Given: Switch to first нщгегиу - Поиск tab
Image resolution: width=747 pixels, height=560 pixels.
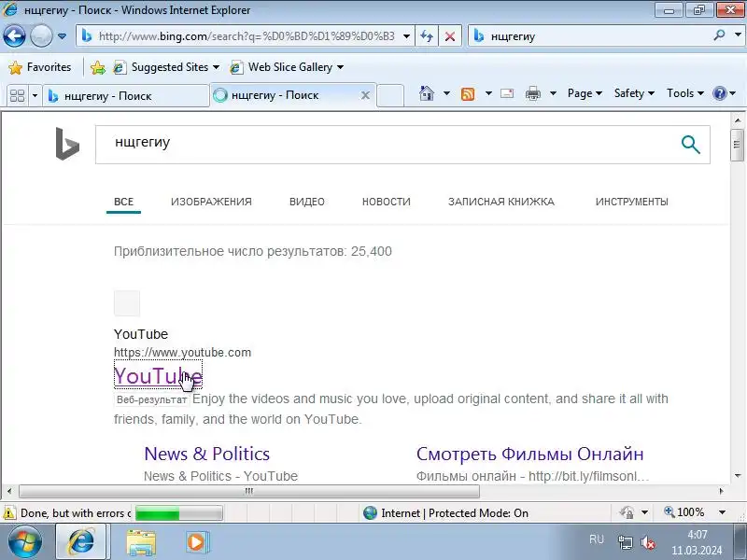Looking at the screenshot, I should (126, 96).
